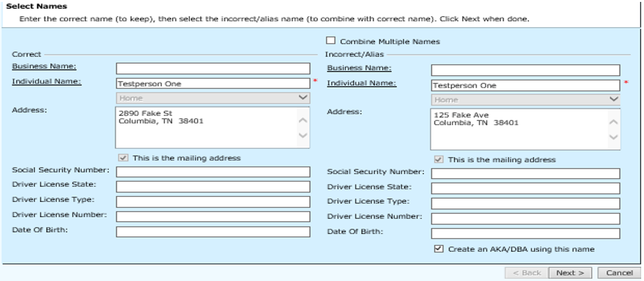Click the Correct Individual Name field
The width and height of the screenshot is (644, 281).
tap(213, 84)
